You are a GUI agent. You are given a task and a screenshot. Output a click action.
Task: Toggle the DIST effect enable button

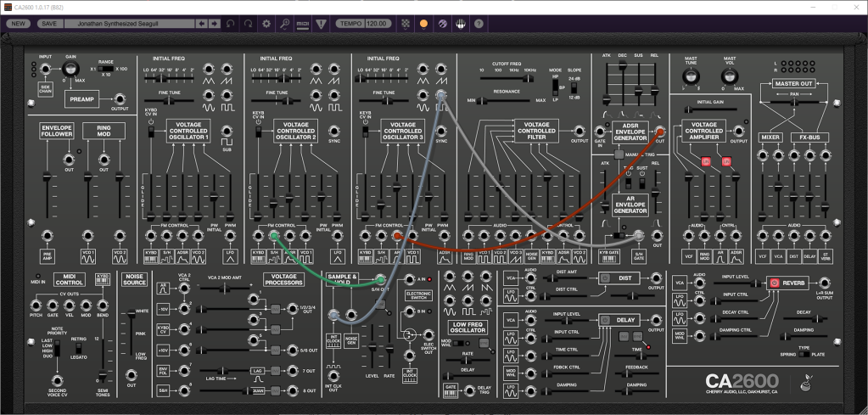tap(605, 278)
